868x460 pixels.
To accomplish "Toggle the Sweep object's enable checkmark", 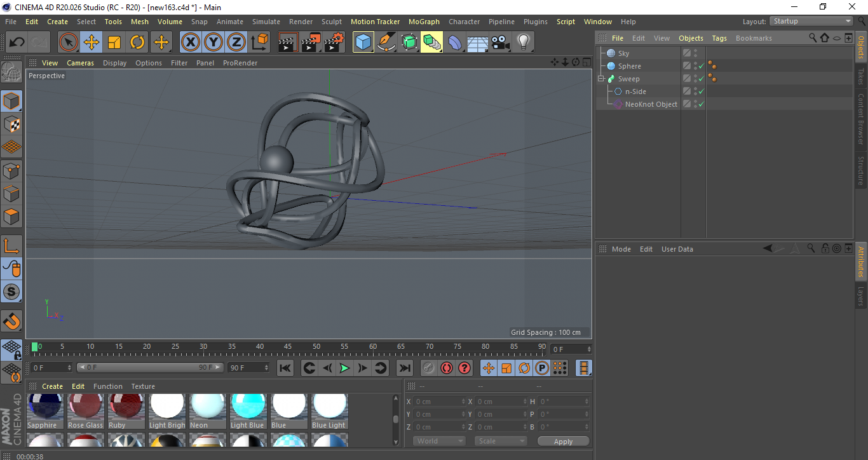I will [x=701, y=79].
